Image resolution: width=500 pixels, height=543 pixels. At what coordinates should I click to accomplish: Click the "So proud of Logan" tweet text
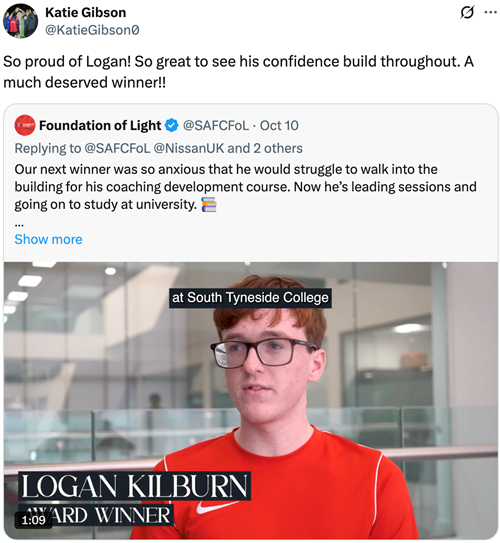click(238, 72)
